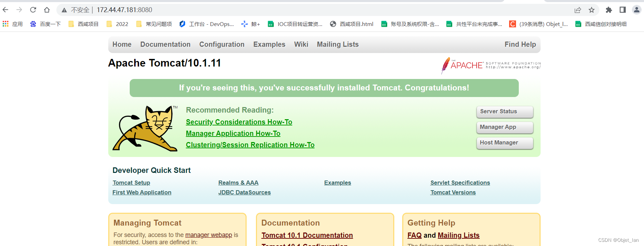
Task: Reload the page with refresh icon
Action: [33, 10]
